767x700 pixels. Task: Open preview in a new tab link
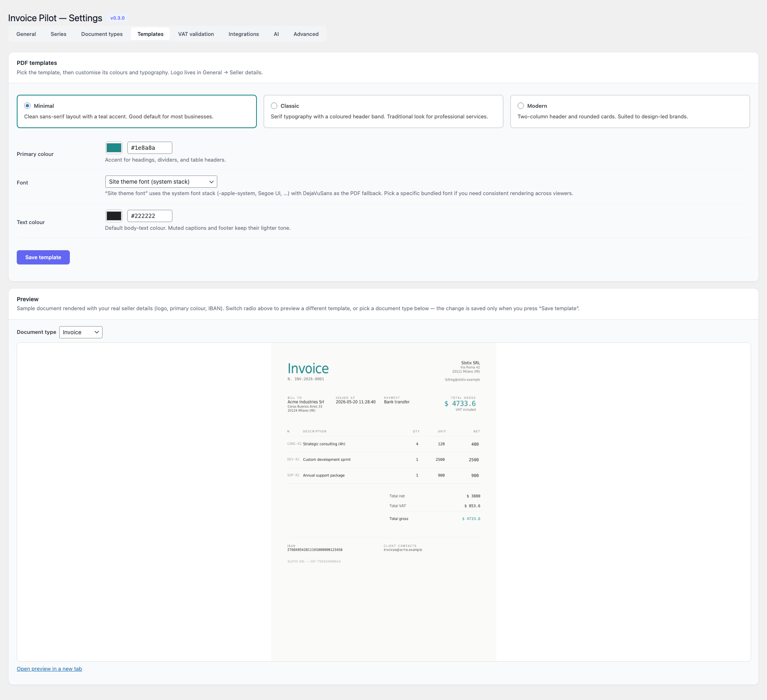[49, 669]
